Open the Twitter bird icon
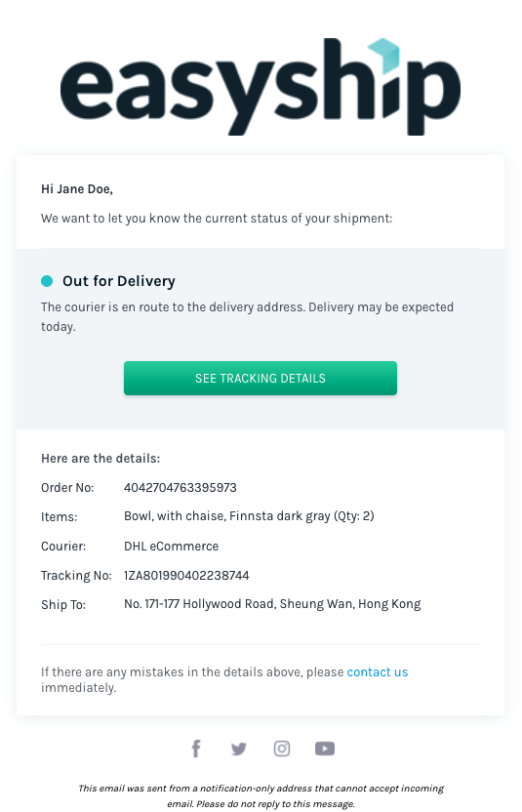Image resolution: width=522 pixels, height=812 pixels. (x=239, y=749)
